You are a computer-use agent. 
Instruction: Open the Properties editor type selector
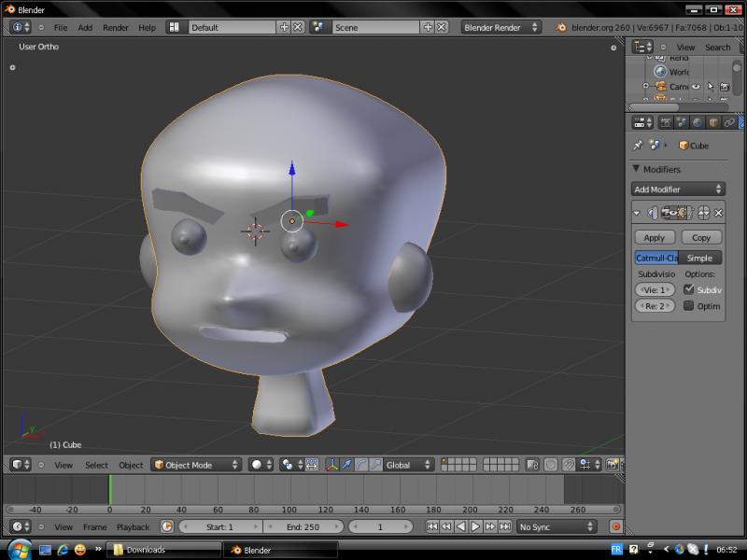click(642, 122)
